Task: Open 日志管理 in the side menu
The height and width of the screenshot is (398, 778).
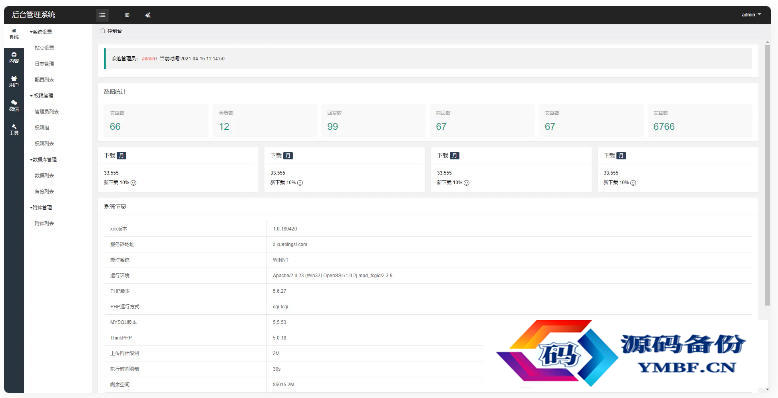Action: [x=44, y=64]
